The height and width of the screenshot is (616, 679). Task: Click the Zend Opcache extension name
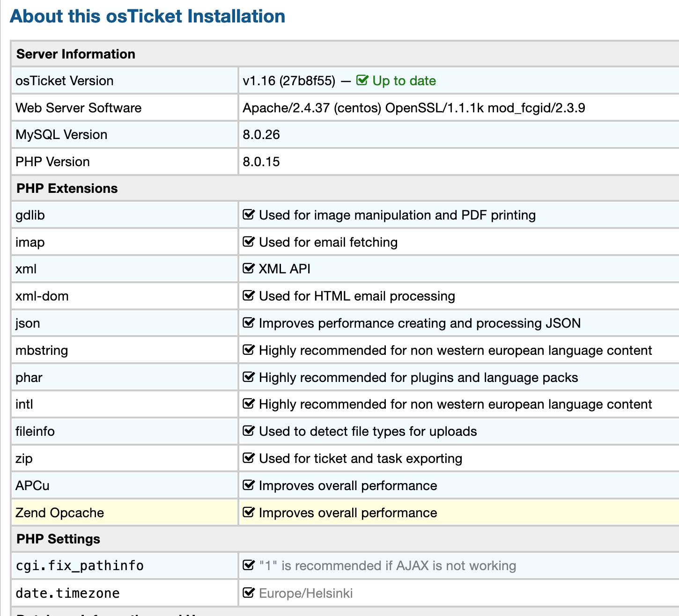click(59, 513)
